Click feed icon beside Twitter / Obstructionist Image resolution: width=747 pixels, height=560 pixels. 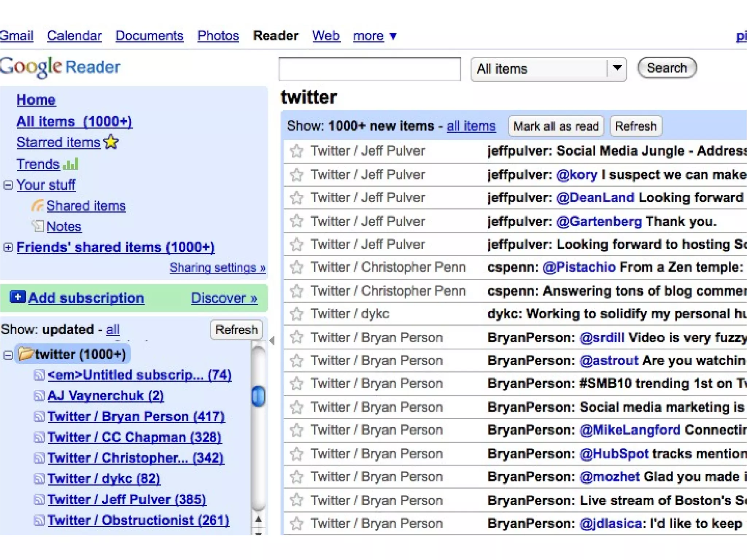[39, 520]
